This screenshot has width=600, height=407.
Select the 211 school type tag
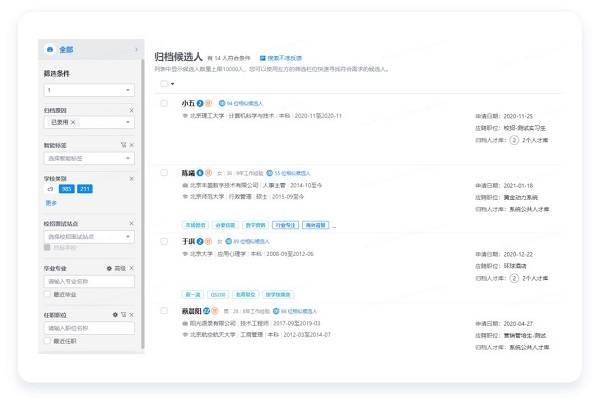[x=85, y=188]
